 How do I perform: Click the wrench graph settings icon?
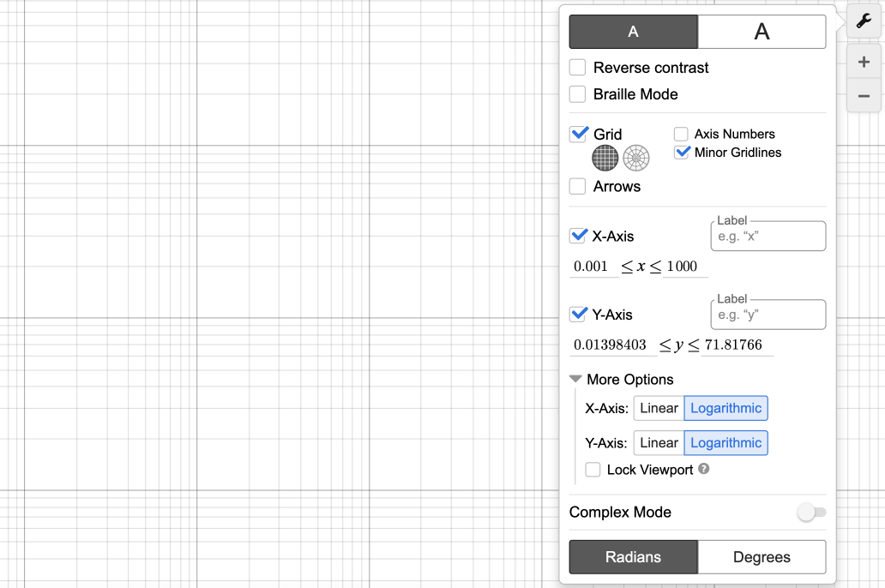pos(864,21)
